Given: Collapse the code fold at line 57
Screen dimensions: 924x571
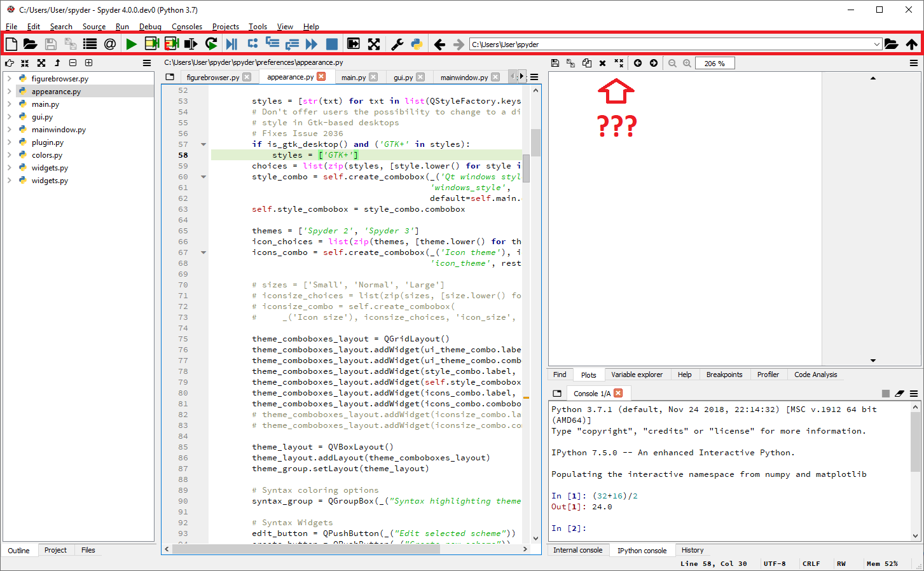Looking at the screenshot, I should (x=203, y=144).
